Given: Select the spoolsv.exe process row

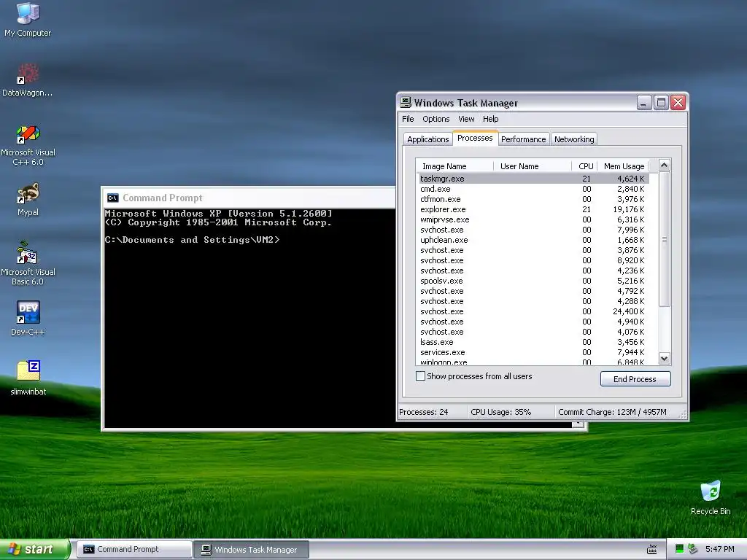Looking at the screenshot, I should click(x=533, y=281).
